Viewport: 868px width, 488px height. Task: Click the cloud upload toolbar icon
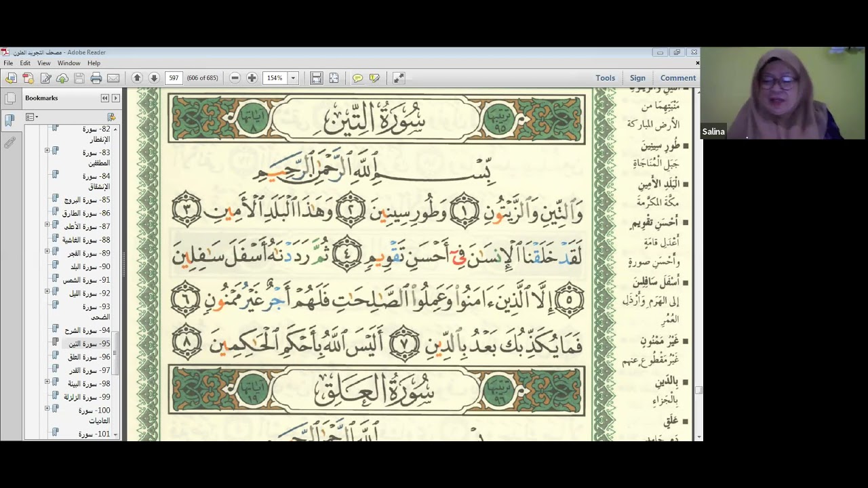pyautogui.click(x=62, y=79)
